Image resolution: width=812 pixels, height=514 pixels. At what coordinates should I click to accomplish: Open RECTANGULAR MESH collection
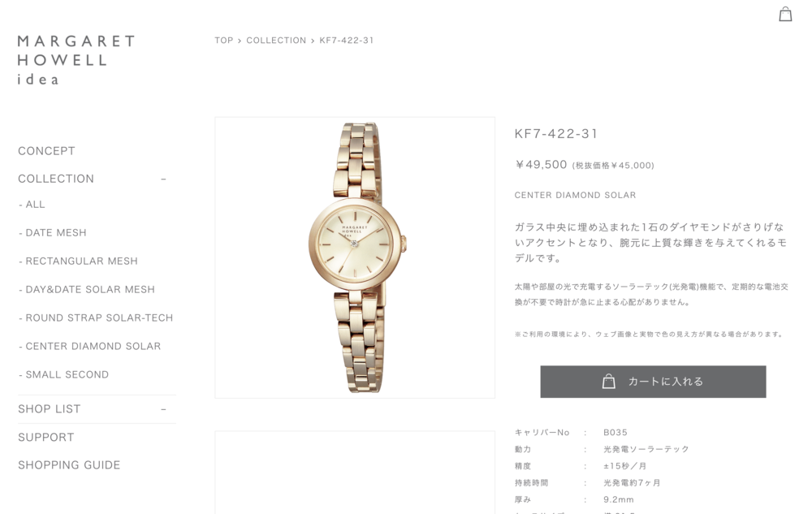(x=78, y=261)
